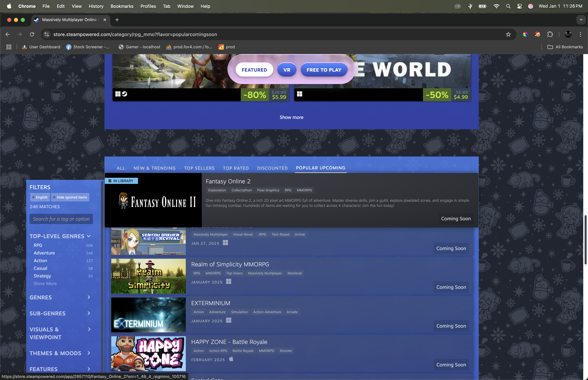Screen dimensions: 588x380
Task: Bookmark this page with the star icon
Action: (508, 34)
